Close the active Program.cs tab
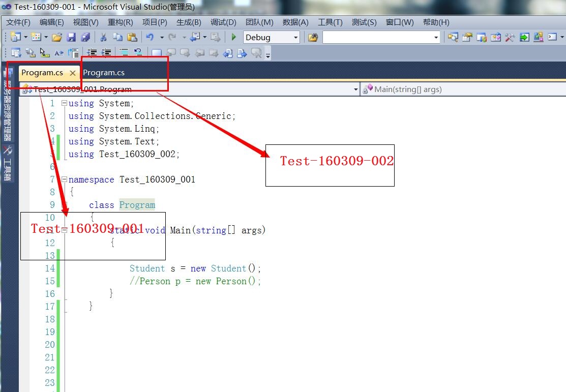The height and width of the screenshot is (392, 566). coord(73,73)
